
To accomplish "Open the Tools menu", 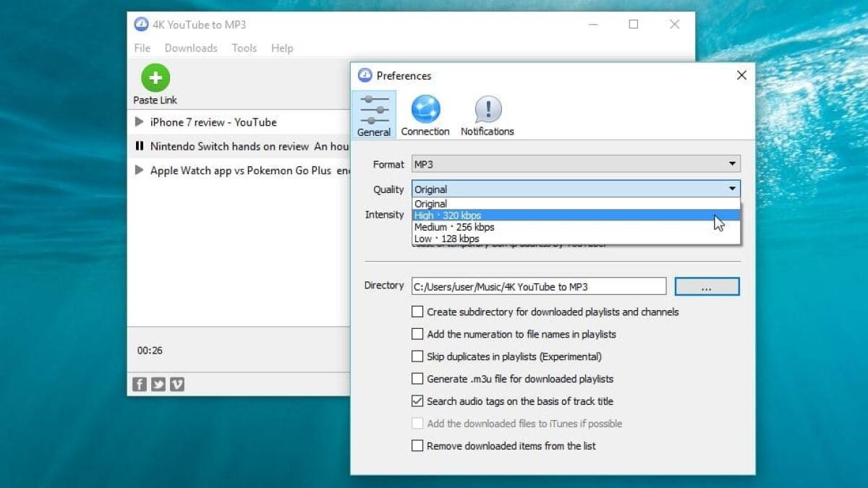I will pyautogui.click(x=244, y=48).
